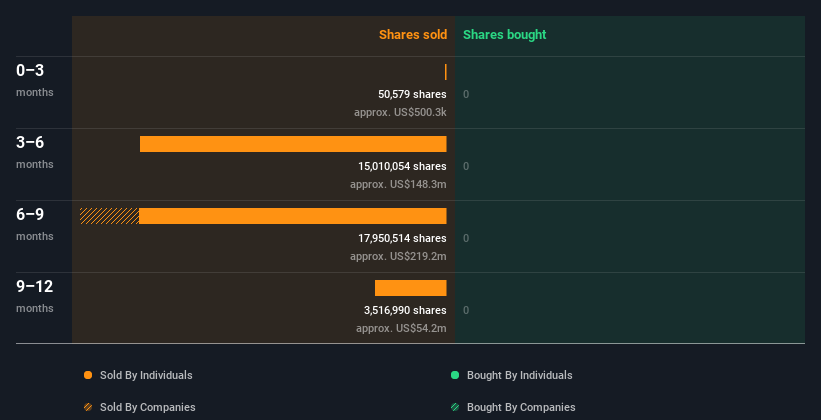Toggle the Bought By Companies legend label
821x420 pixels.
[521, 407]
